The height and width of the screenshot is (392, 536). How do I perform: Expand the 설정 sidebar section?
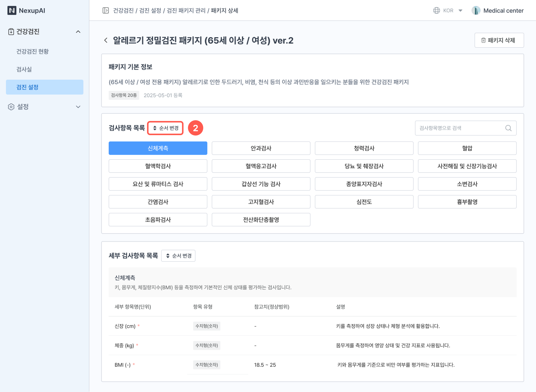tap(78, 107)
